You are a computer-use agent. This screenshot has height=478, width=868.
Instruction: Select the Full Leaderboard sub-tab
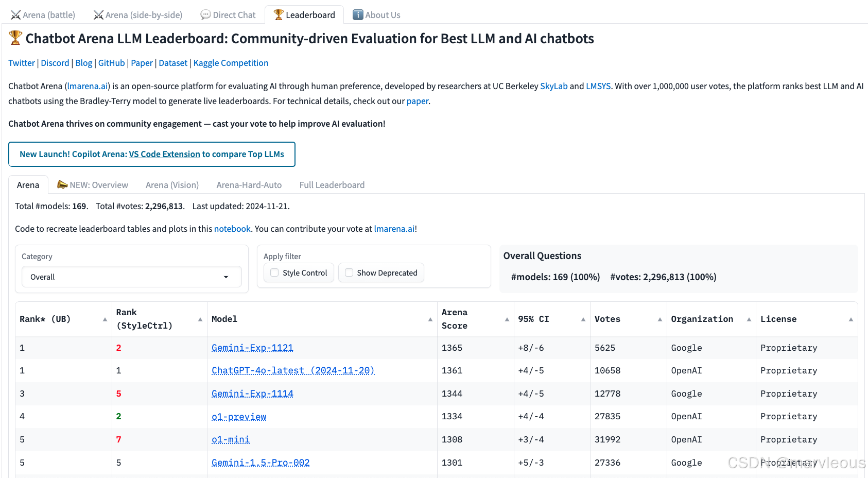[332, 185]
